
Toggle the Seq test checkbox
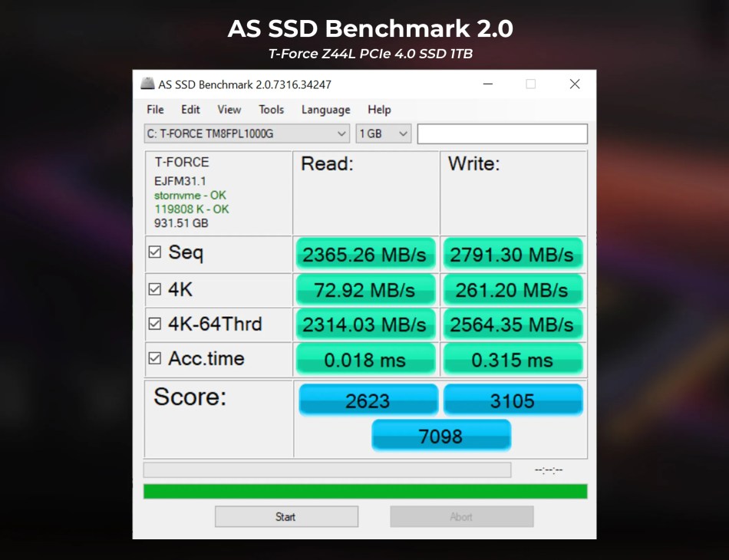coord(155,252)
